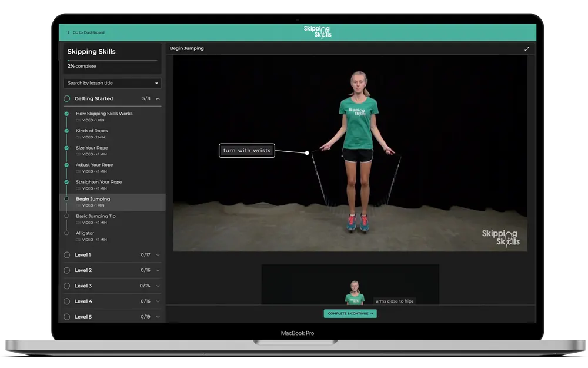Image resolution: width=588 pixels, height=368 pixels.
Task: Click the Skipping Skills header logo
Action: click(318, 32)
